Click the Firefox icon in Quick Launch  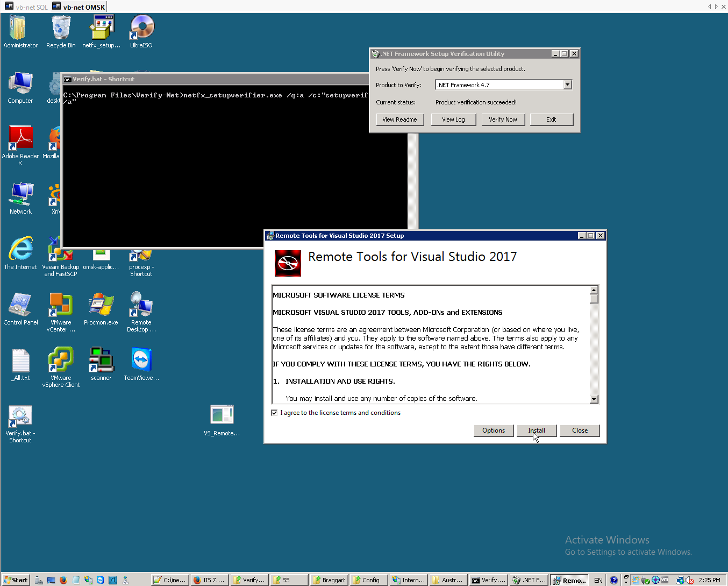click(63, 580)
